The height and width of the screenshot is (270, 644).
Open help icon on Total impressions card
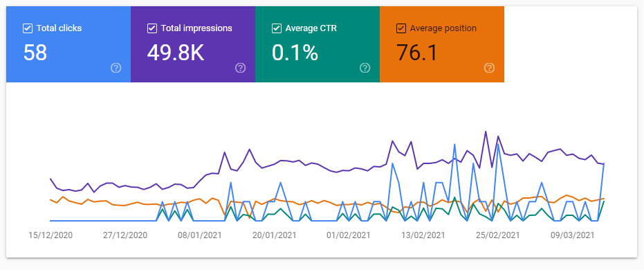pyautogui.click(x=240, y=68)
